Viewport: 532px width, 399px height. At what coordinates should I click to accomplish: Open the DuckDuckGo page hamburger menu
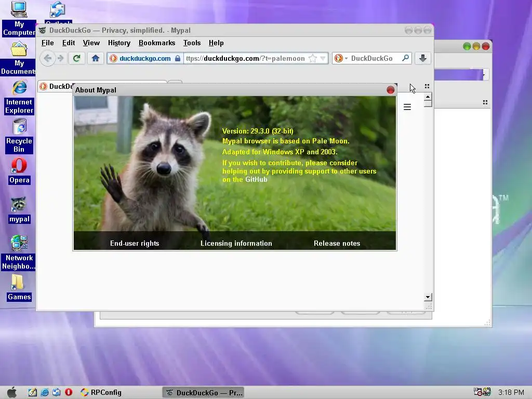(407, 107)
